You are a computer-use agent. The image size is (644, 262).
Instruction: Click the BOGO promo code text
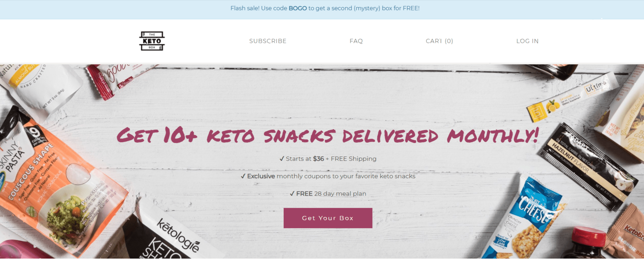(x=297, y=8)
